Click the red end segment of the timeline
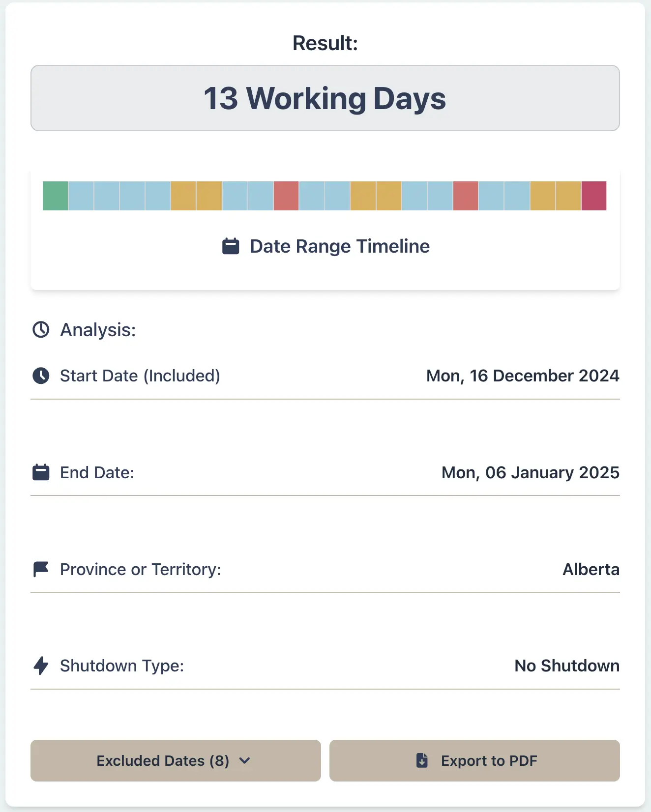Image resolution: width=651 pixels, height=812 pixels. [594, 196]
